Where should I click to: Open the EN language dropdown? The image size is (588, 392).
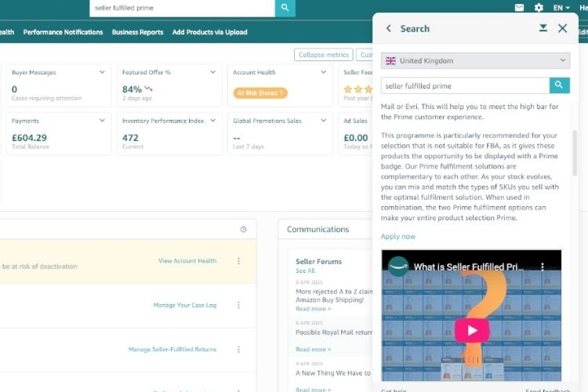(561, 8)
